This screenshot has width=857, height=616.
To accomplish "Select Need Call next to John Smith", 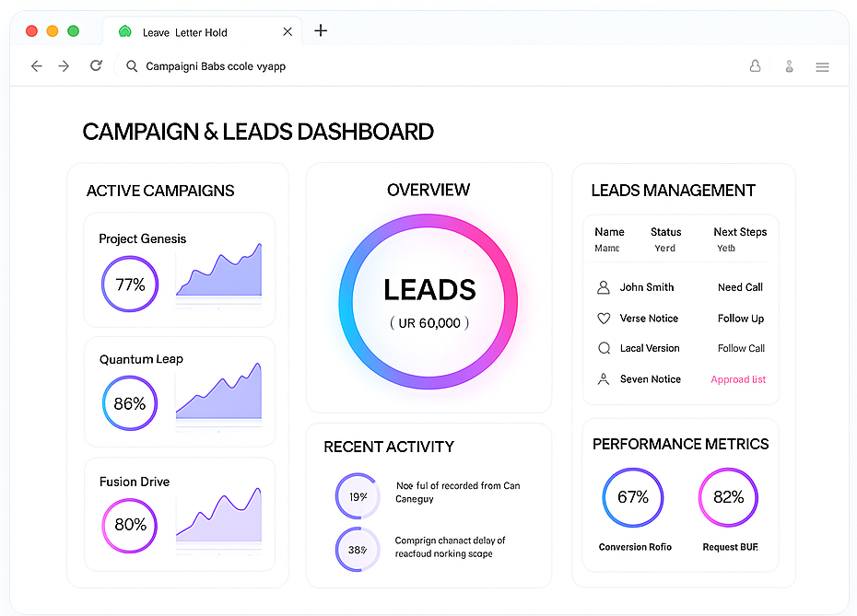I will pyautogui.click(x=740, y=287).
